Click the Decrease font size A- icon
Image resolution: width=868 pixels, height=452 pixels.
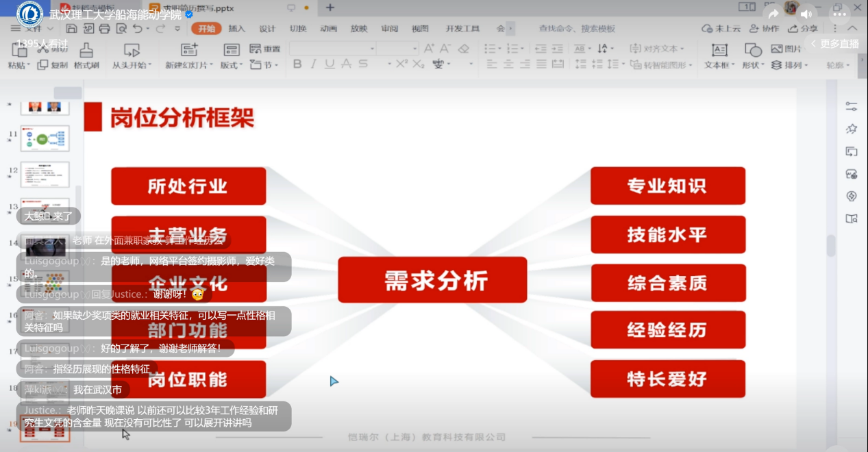click(446, 49)
